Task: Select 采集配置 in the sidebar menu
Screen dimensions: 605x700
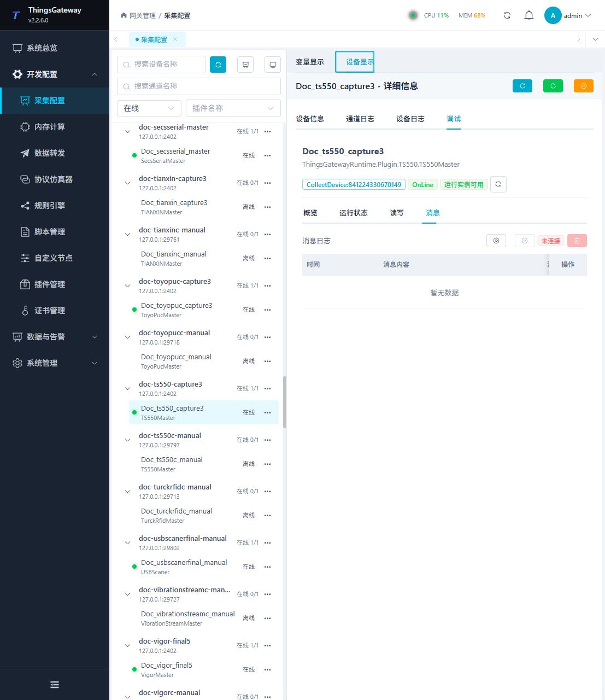Action: 55,101
